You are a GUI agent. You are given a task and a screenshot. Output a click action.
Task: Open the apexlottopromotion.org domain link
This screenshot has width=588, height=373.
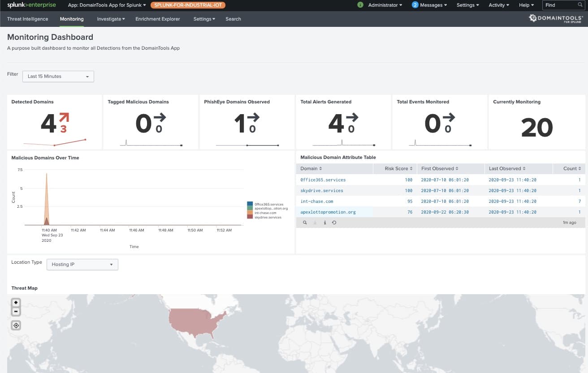click(328, 212)
